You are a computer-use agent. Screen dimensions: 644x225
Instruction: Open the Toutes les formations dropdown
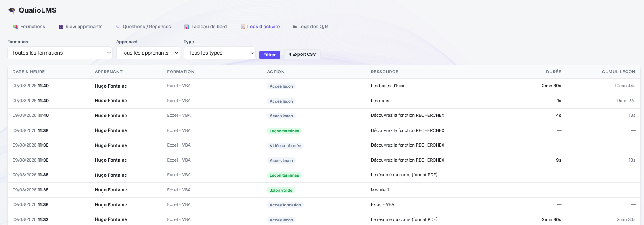60,53
